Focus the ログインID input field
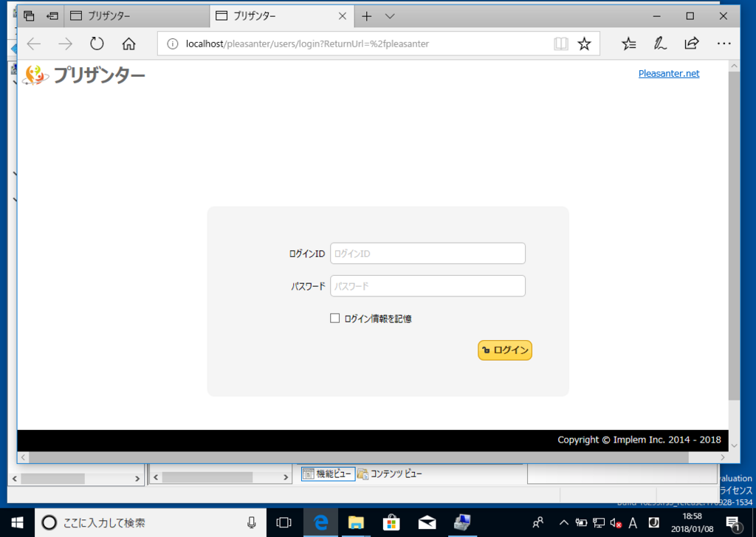The image size is (756, 537). click(x=427, y=253)
